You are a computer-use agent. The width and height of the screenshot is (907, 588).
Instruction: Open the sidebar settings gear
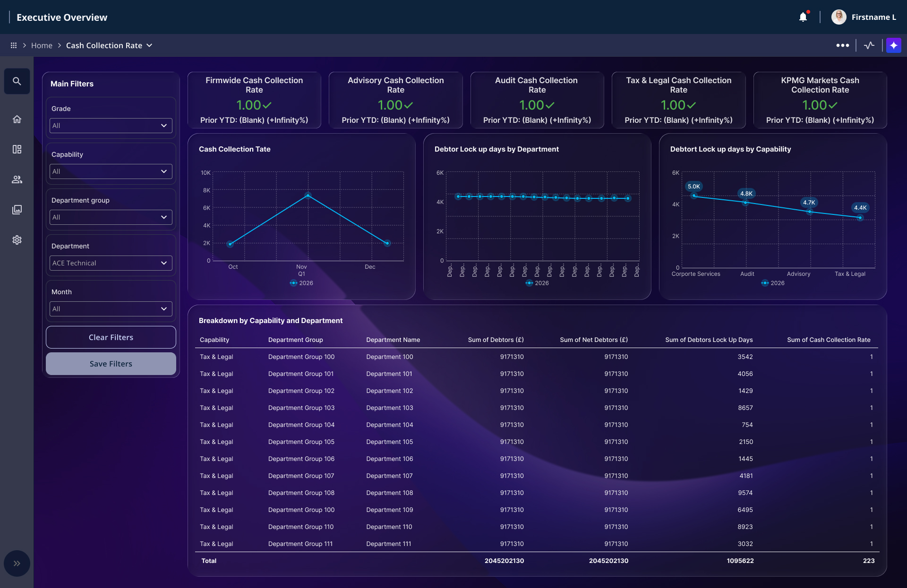(x=17, y=240)
